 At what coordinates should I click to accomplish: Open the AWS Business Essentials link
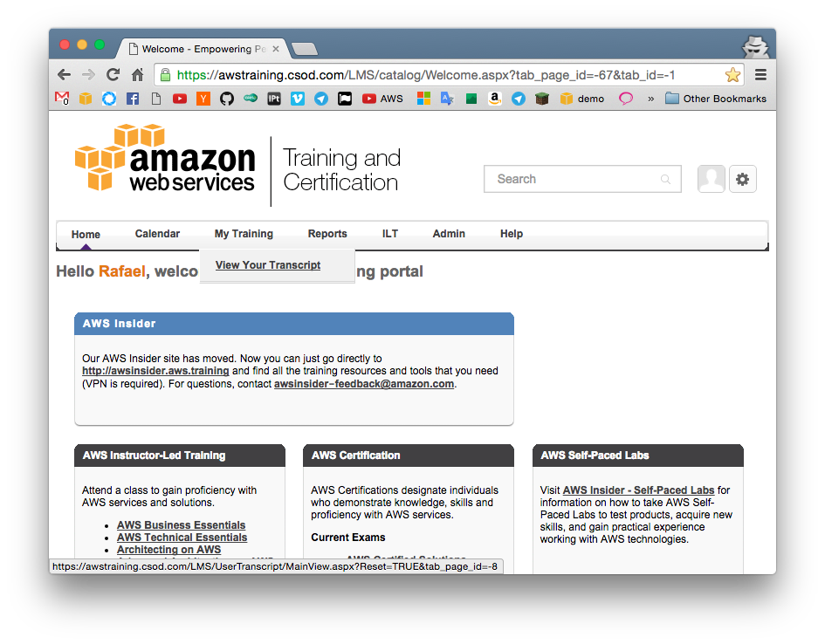point(181,525)
